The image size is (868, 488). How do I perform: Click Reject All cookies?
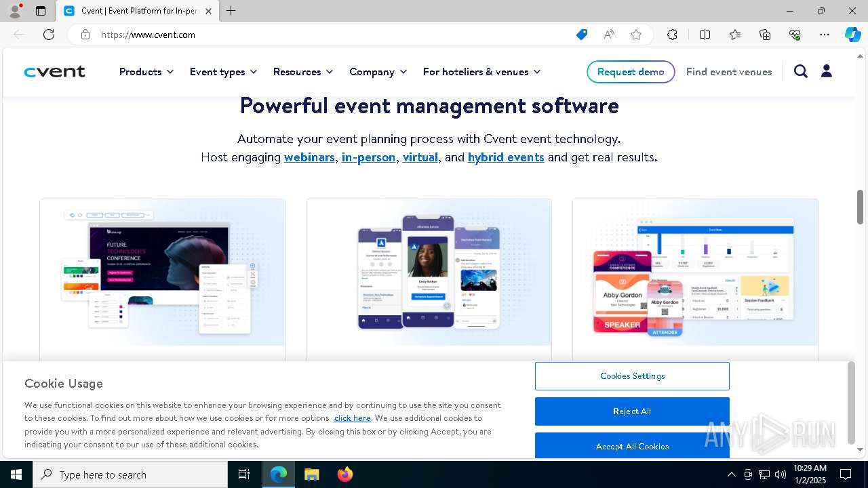coord(632,411)
